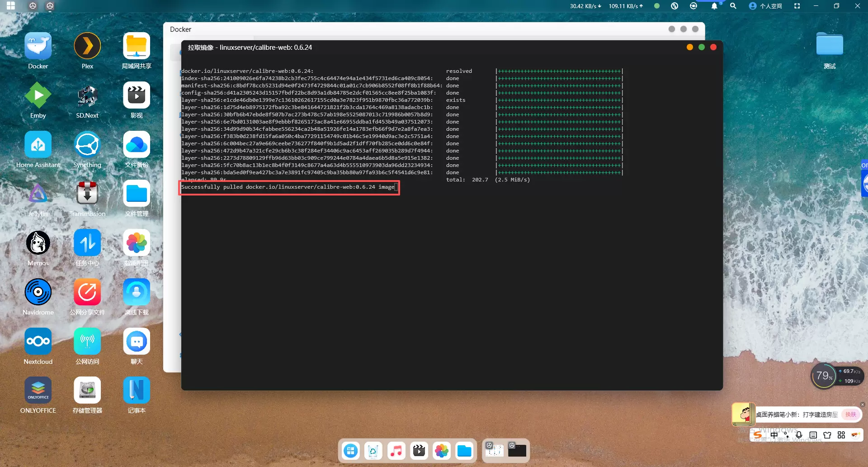Image resolution: width=868 pixels, height=467 pixels.
Task: Launch the Syncthing app
Action: point(87,145)
